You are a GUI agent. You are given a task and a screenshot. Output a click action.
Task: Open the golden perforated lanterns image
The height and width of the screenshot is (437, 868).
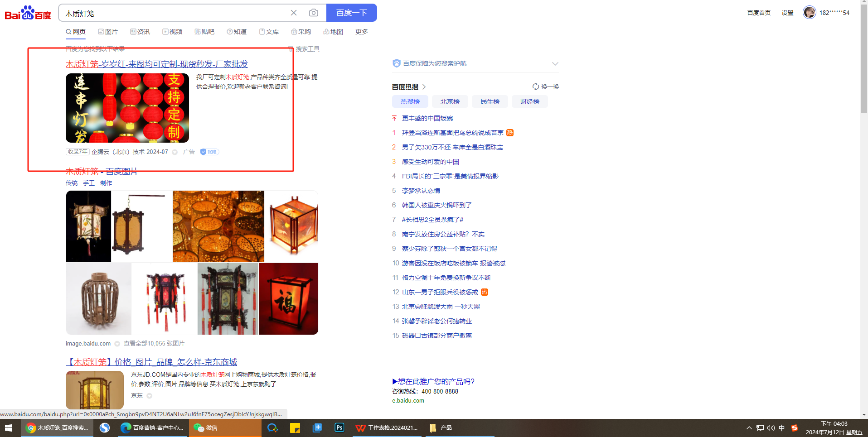pos(218,226)
